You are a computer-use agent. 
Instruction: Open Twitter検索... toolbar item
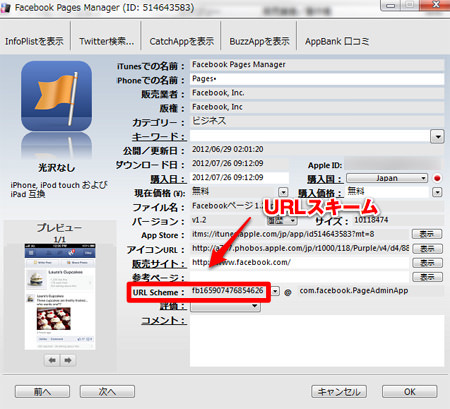tap(106, 41)
